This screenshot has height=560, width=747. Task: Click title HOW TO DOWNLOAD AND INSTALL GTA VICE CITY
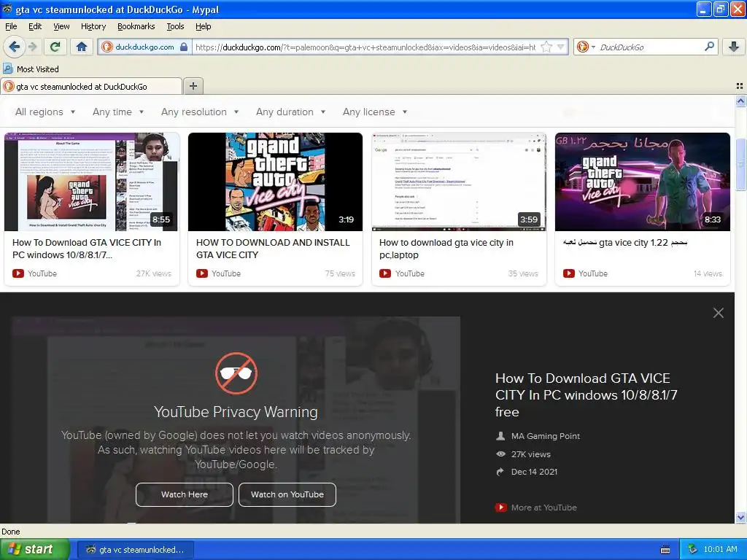[x=273, y=249]
